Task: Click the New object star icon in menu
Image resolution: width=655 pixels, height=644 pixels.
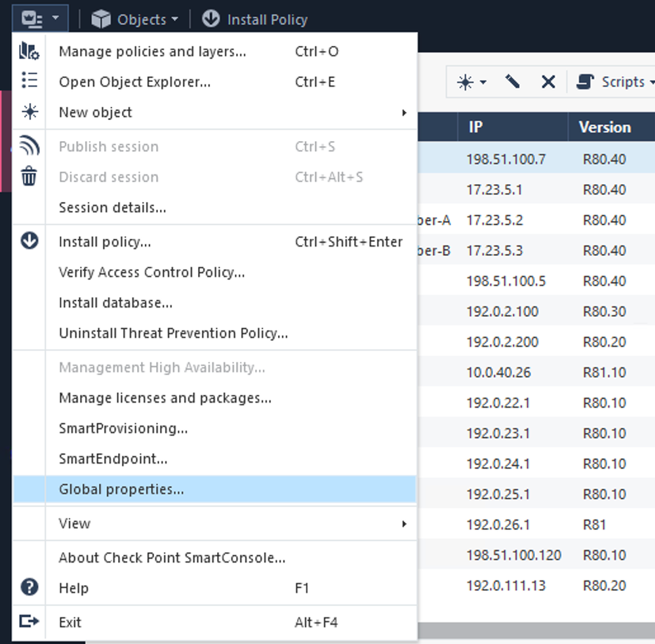Action: coord(30,111)
